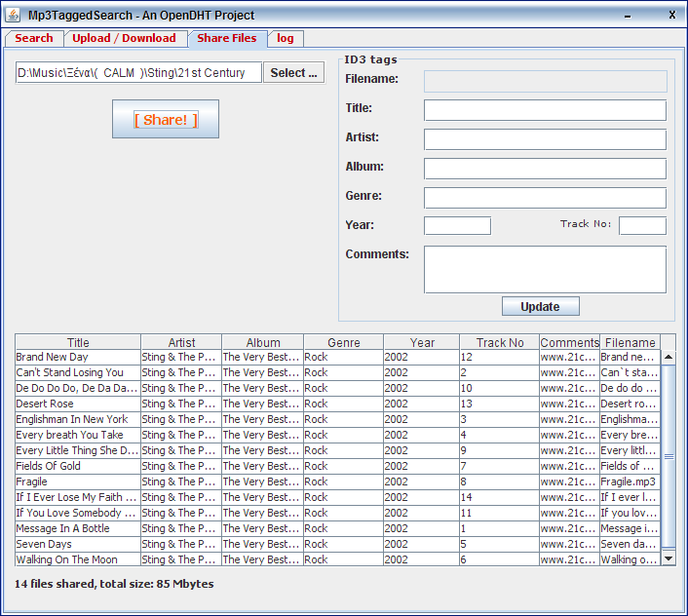The image size is (688, 616).
Task: Switch to the Search tab
Action: click(34, 38)
